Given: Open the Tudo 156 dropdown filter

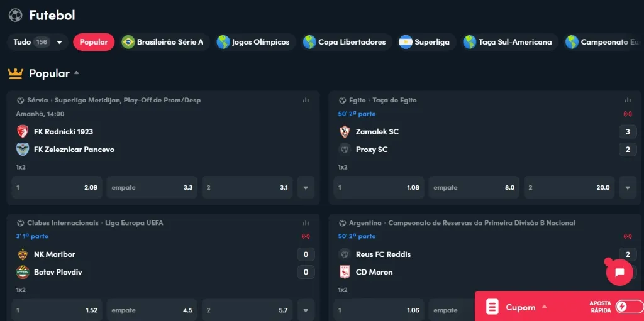Looking at the screenshot, I should [37, 42].
